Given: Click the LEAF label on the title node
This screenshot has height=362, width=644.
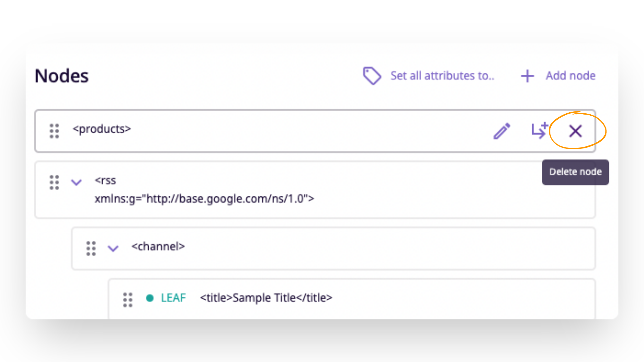Looking at the screenshot, I should point(173,298).
